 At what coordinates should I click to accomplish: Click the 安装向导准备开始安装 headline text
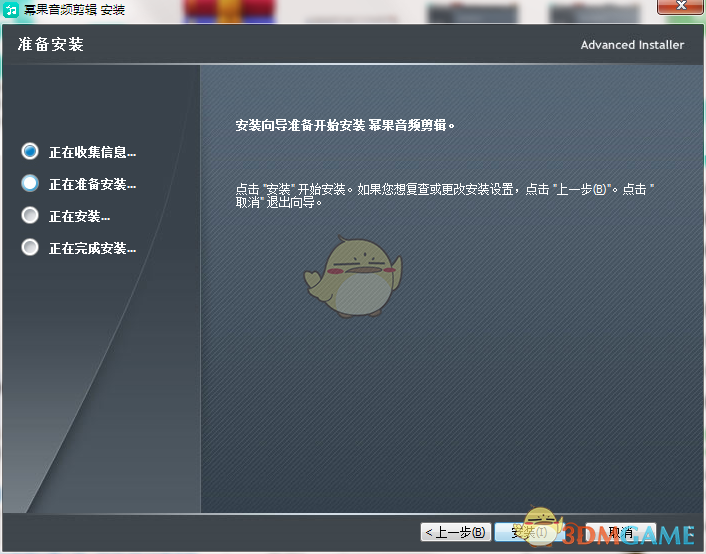345,125
